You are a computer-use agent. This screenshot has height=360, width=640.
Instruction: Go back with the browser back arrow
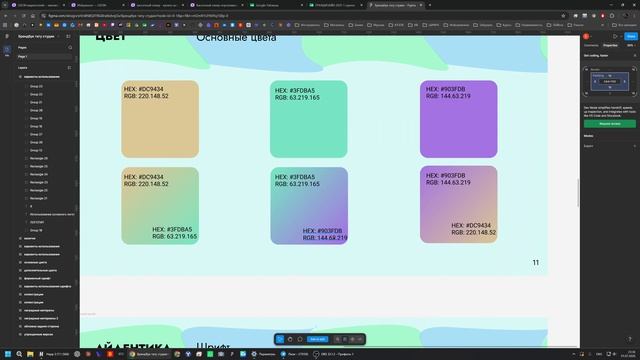point(6,16)
